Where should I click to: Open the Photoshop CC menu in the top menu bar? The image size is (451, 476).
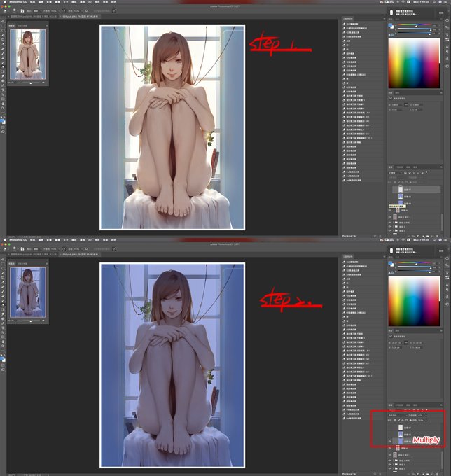click(x=18, y=2)
